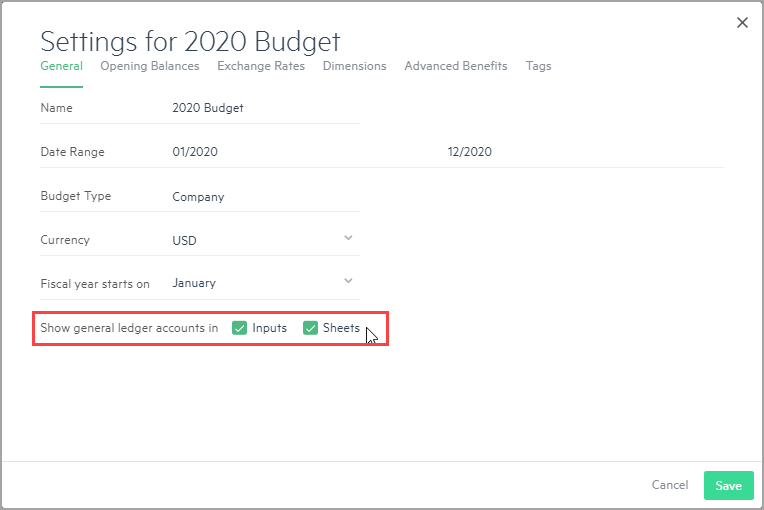The height and width of the screenshot is (510, 764).
Task: Close the settings dialog with X
Action: coord(742,22)
